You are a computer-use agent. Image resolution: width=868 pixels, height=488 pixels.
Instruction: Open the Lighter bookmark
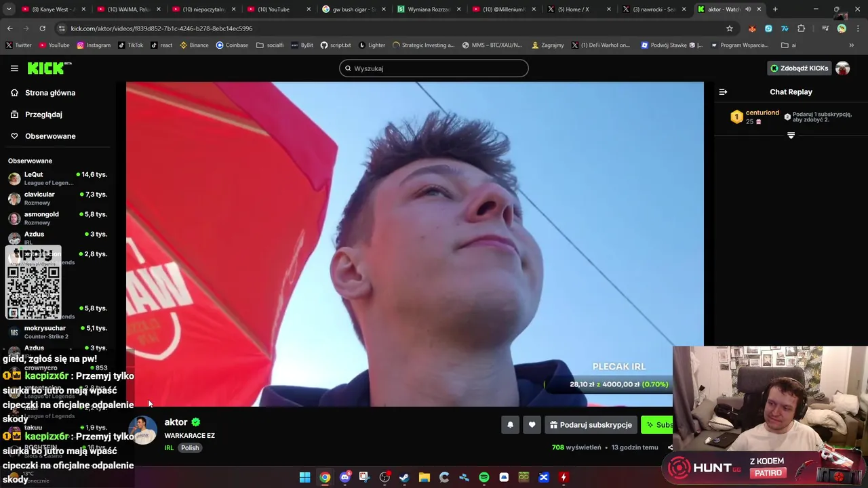[x=371, y=45]
